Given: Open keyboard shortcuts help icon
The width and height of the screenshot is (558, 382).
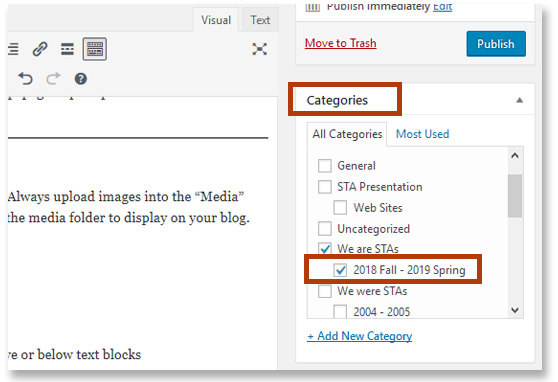Looking at the screenshot, I should 81,79.
